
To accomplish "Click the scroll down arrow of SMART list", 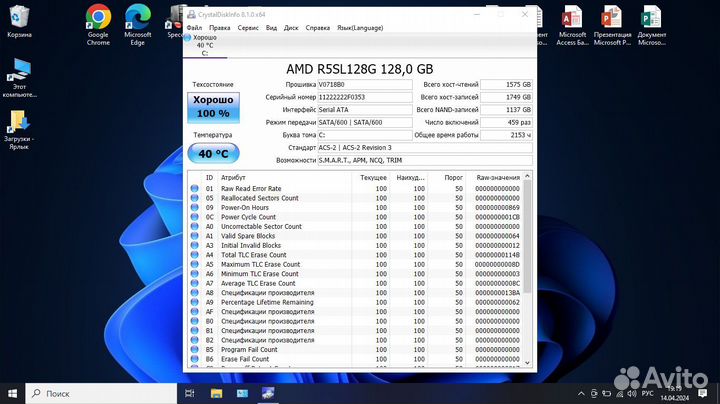I will [527, 363].
